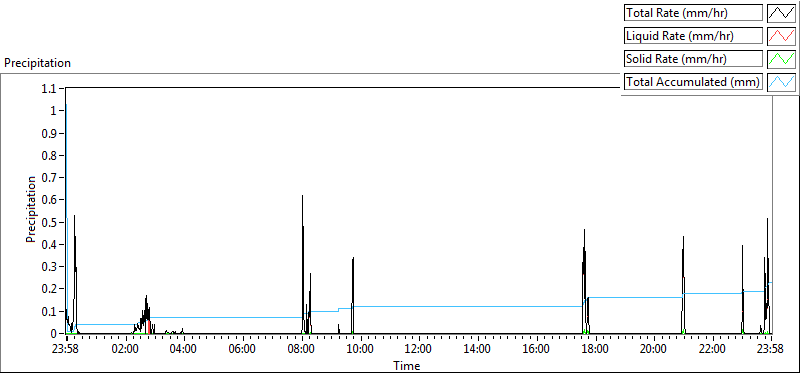Click the 14:00 time tick label
The image size is (800, 373).
tap(478, 350)
